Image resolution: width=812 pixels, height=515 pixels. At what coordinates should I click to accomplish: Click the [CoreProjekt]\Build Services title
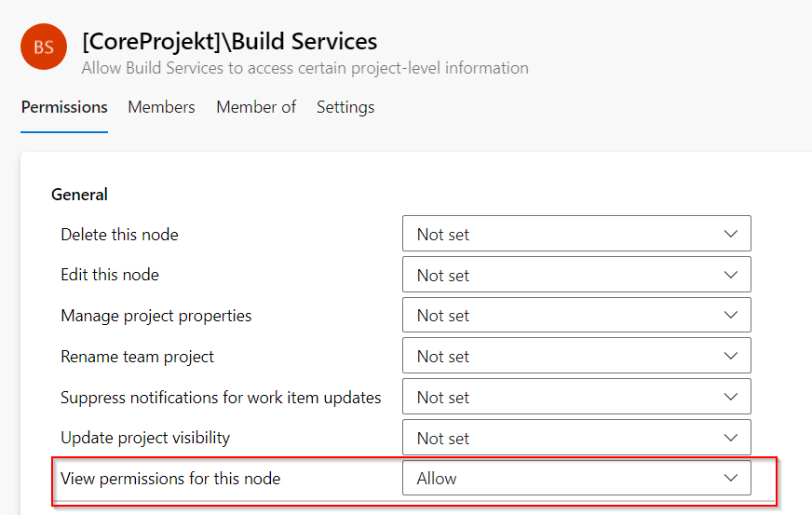pyautogui.click(x=229, y=42)
